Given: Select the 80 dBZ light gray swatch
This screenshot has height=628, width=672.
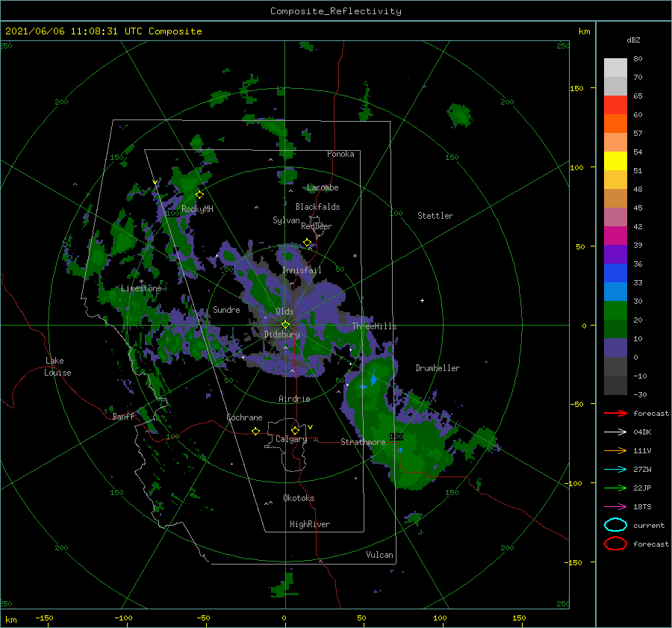Looking at the screenshot, I should click(615, 67).
